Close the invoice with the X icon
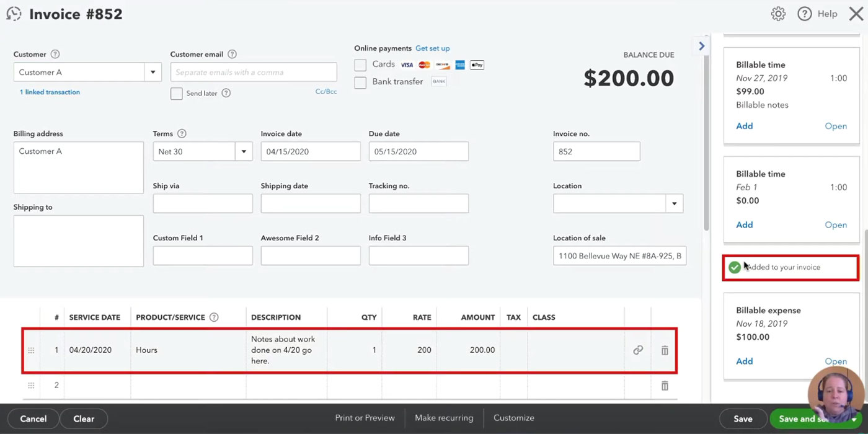 (x=856, y=14)
